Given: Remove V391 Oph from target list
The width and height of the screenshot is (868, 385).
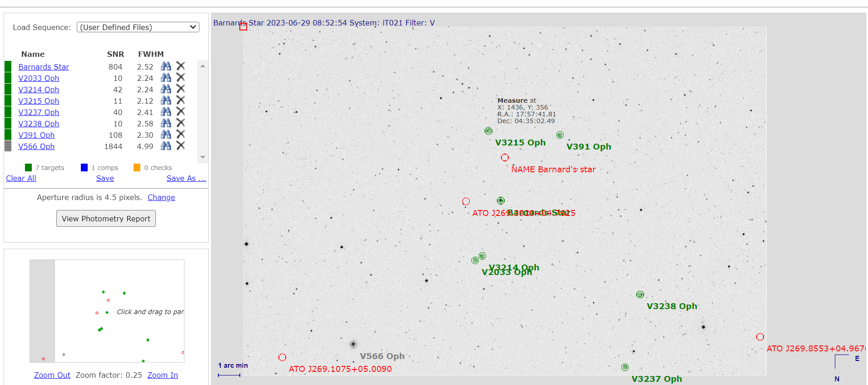Looking at the screenshot, I should 181,135.
